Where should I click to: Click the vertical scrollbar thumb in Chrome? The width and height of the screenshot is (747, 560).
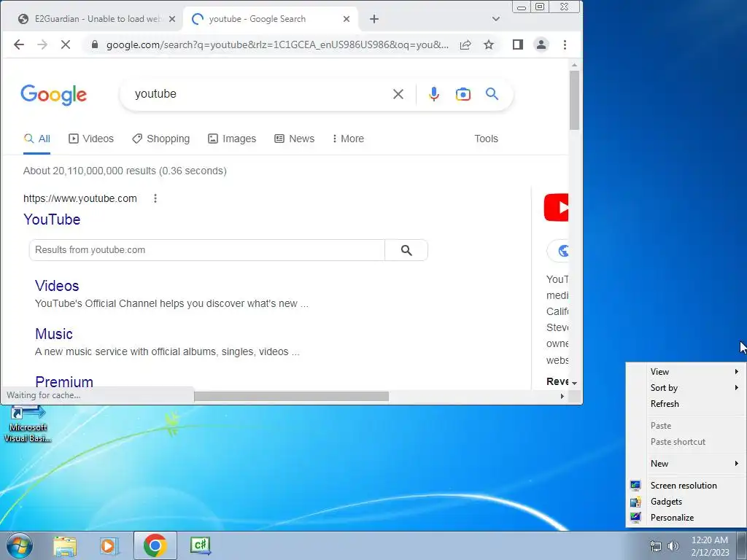pyautogui.click(x=574, y=100)
